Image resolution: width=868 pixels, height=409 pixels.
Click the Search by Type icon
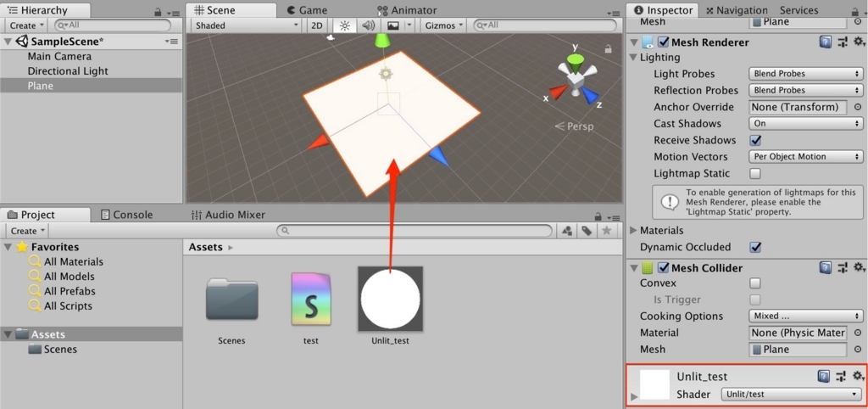[x=567, y=231]
